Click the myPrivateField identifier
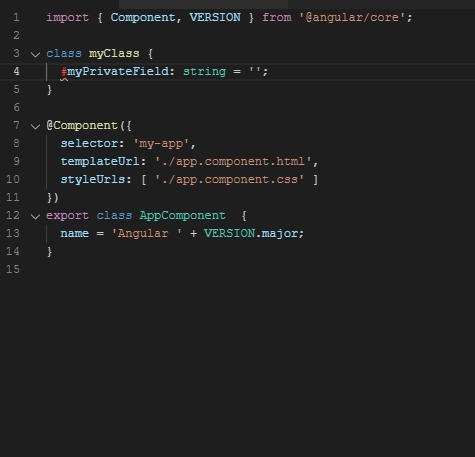The height and width of the screenshot is (457, 475). click(118, 72)
